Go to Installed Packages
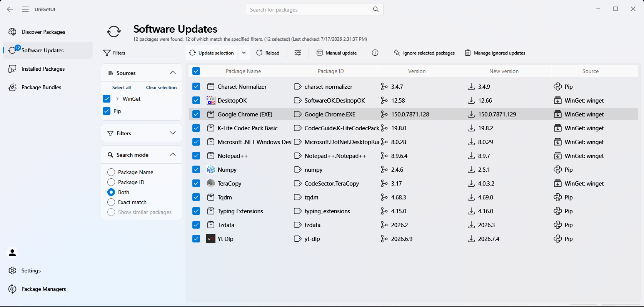Screen dimensions: 644x307 48,69
